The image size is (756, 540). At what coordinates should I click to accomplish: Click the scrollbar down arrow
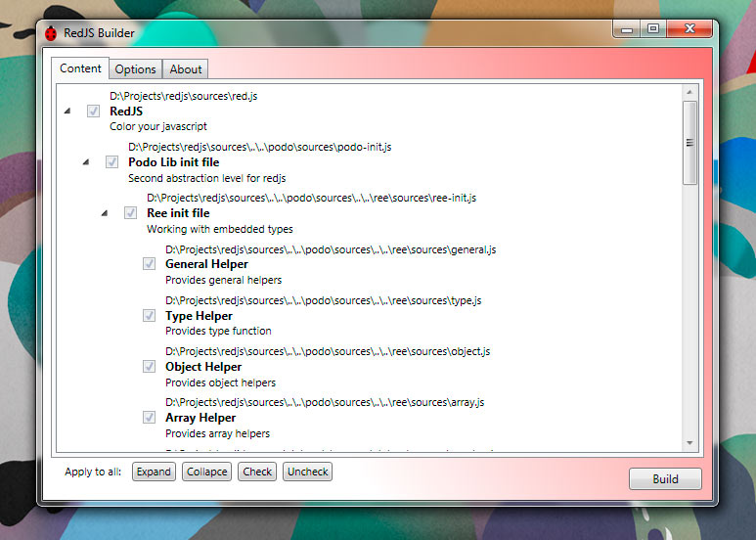coord(689,442)
